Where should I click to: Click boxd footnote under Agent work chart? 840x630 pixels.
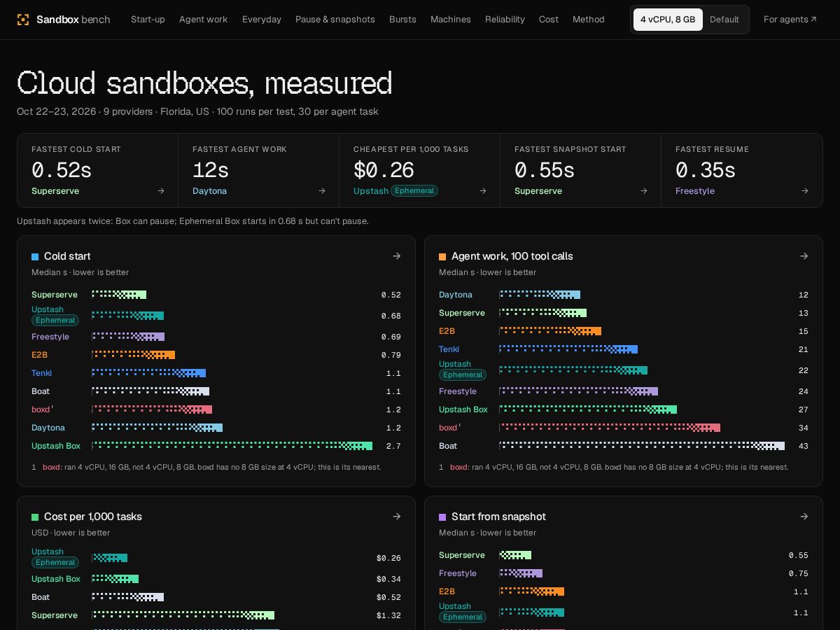pos(613,467)
